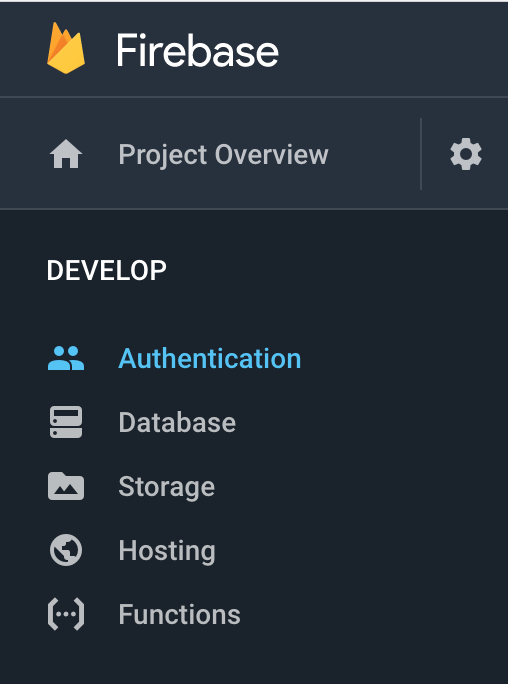Click the Database server icon

66,422
